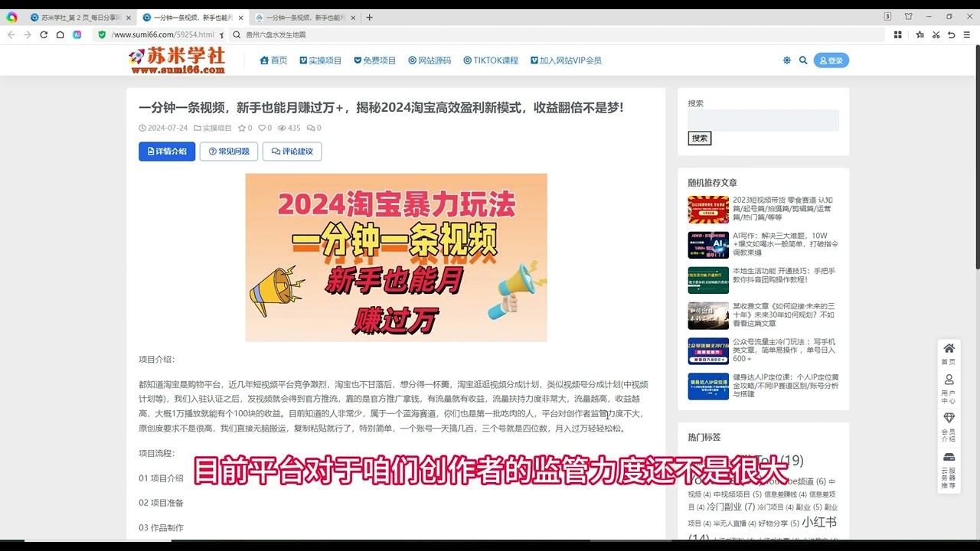Screen dimensions: 980x551
Task: Click thumbnail of AI写作 article
Action: [x=708, y=245]
